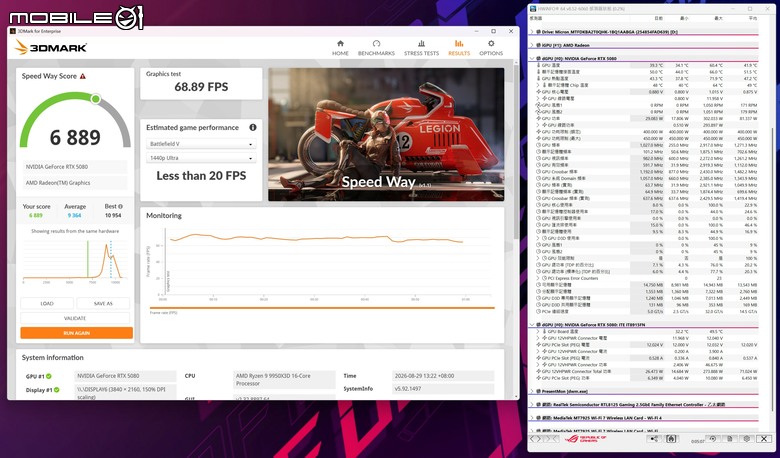Image resolution: width=780 pixels, height=458 pixels.
Task: Open the Options tab with gear icon
Action: [x=491, y=48]
